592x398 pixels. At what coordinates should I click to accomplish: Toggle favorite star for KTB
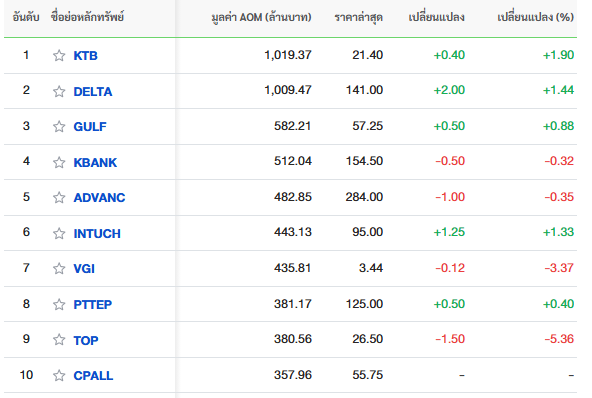click(59, 56)
